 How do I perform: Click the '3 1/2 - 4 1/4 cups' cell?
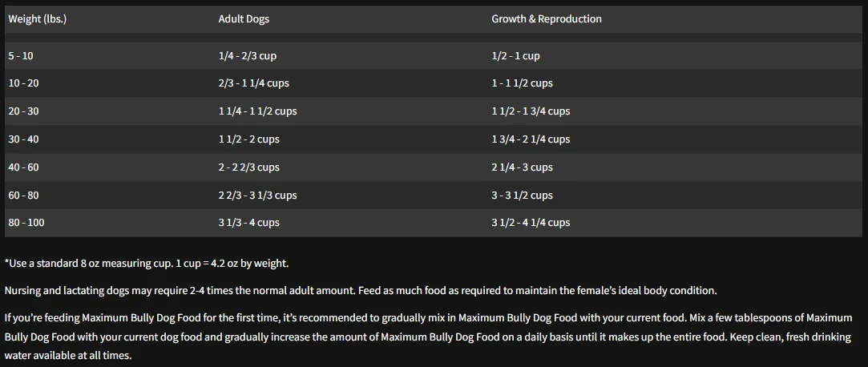coord(531,223)
